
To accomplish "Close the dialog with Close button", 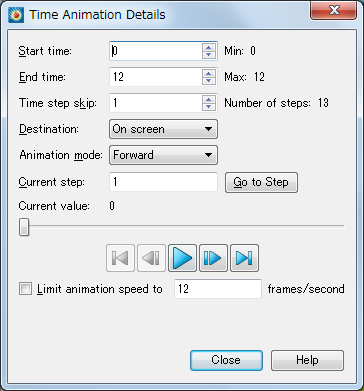I will (x=226, y=360).
